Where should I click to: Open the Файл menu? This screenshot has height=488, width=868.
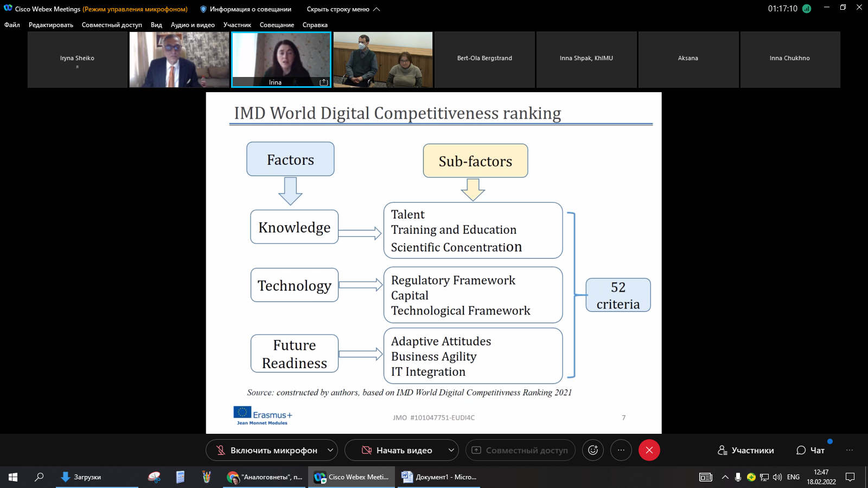[x=12, y=25]
